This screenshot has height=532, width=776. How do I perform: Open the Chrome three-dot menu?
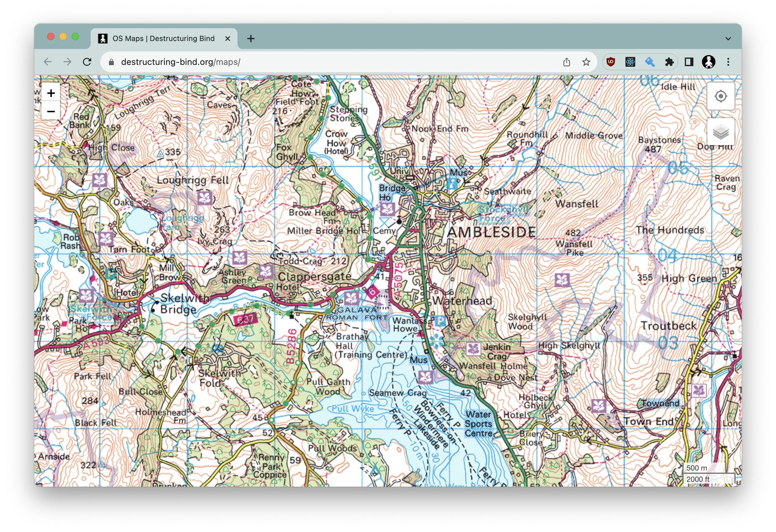(728, 62)
